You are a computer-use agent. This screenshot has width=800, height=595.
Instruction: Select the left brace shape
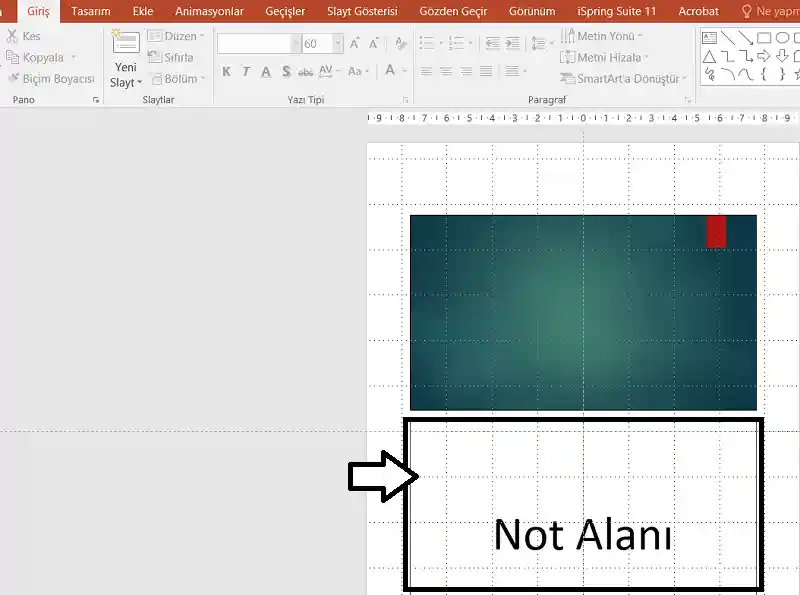tap(764, 75)
